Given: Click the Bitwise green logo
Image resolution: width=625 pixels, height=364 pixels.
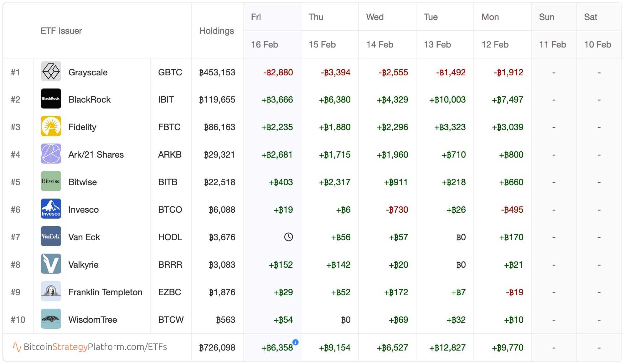Looking at the screenshot, I should click(x=51, y=181).
